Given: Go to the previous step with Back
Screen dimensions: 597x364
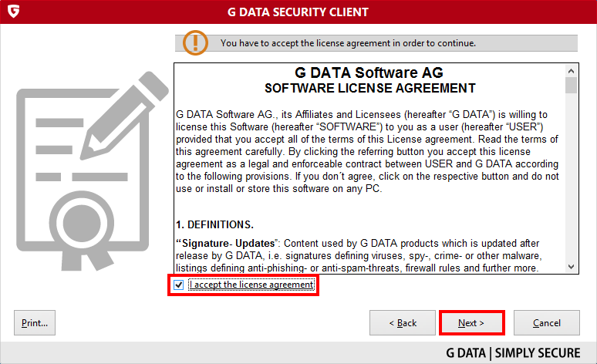Looking at the screenshot, I should (397, 323).
